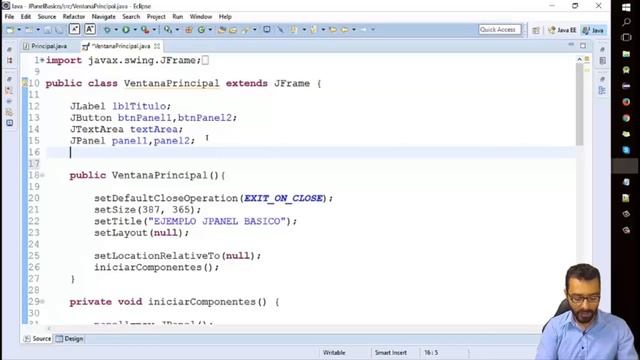Image resolution: width=640 pixels, height=360 pixels.
Task: Switch to the Principal.java editor tab
Action: coord(45,46)
